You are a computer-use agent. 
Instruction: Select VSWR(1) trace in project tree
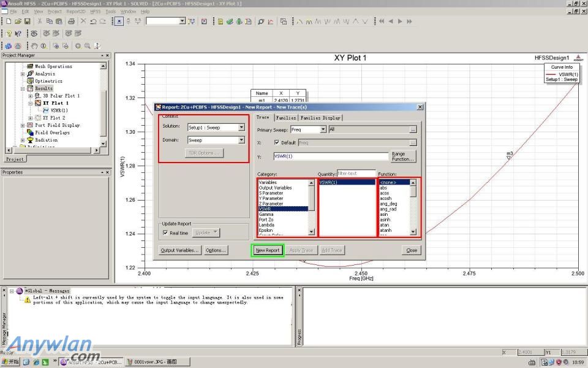59,110
